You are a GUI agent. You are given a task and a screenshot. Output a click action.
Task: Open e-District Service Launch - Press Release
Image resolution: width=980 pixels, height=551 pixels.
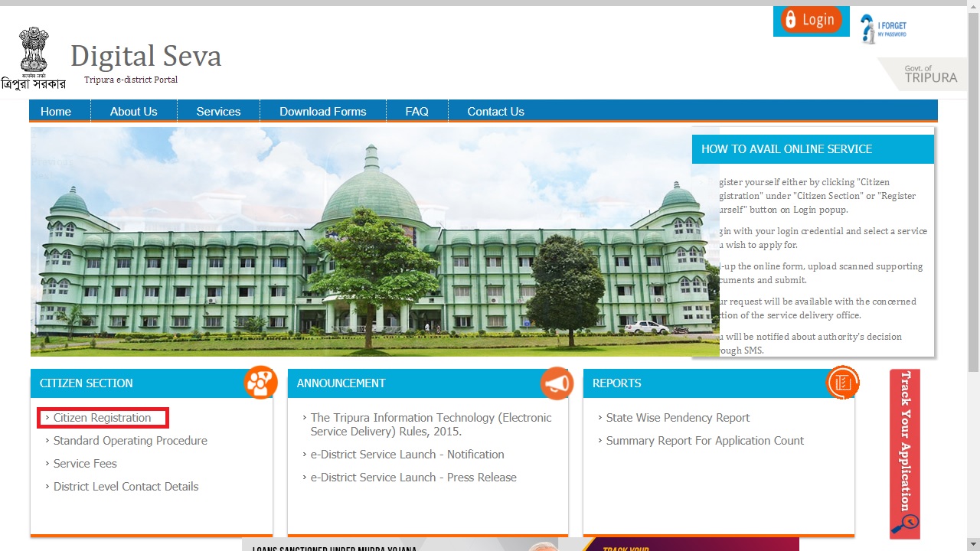413,478
